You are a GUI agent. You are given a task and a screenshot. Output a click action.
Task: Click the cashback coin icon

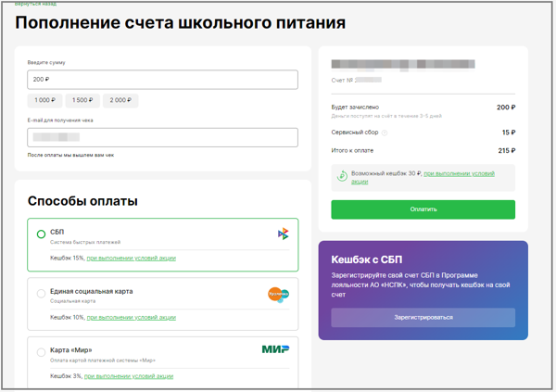point(342,176)
